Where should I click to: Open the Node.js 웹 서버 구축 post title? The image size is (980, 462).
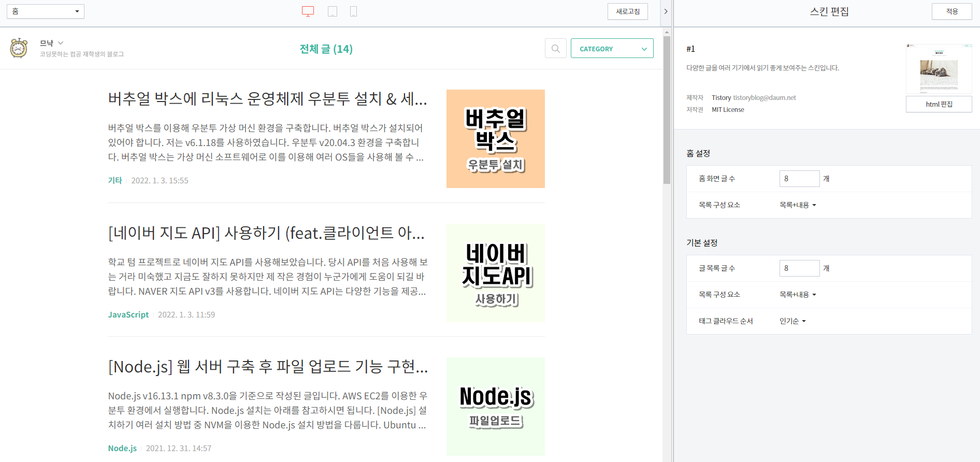tap(268, 367)
